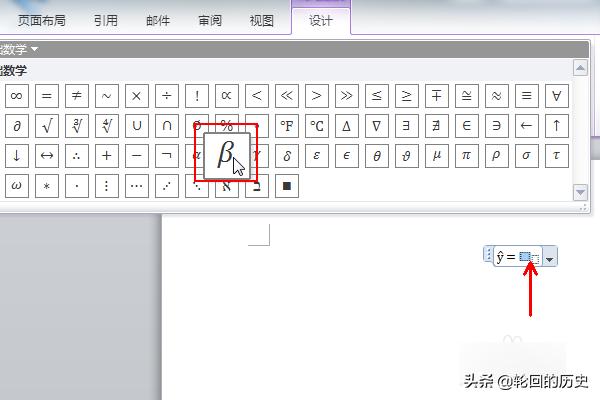Click the enlarged beta symbol
This screenshot has width=600, height=400.
(x=227, y=156)
